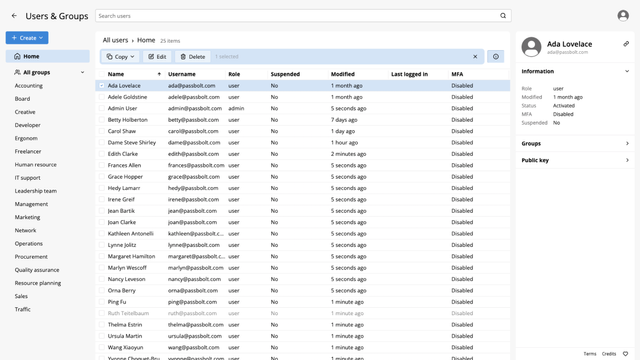Click the search magnifier icon

click(x=503, y=16)
